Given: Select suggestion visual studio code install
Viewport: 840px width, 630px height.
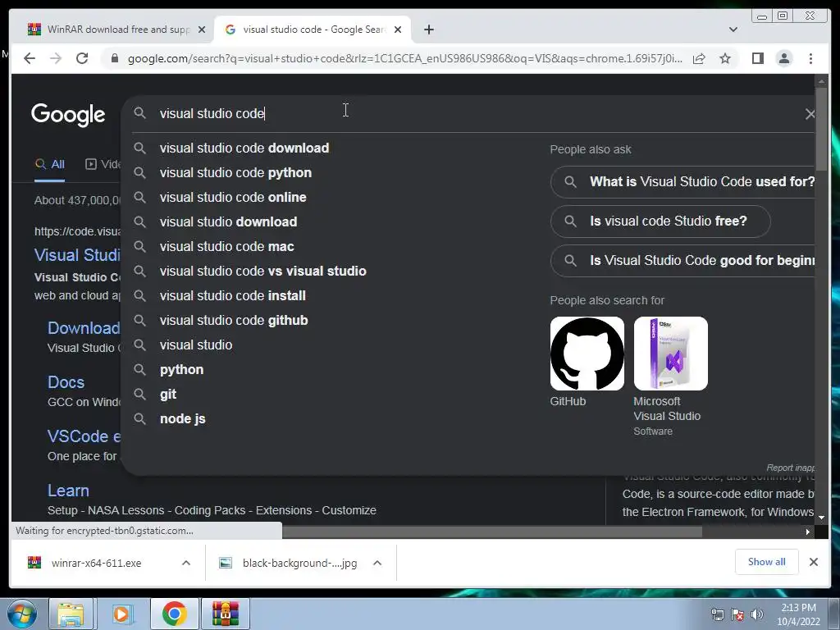Looking at the screenshot, I should [x=232, y=295].
